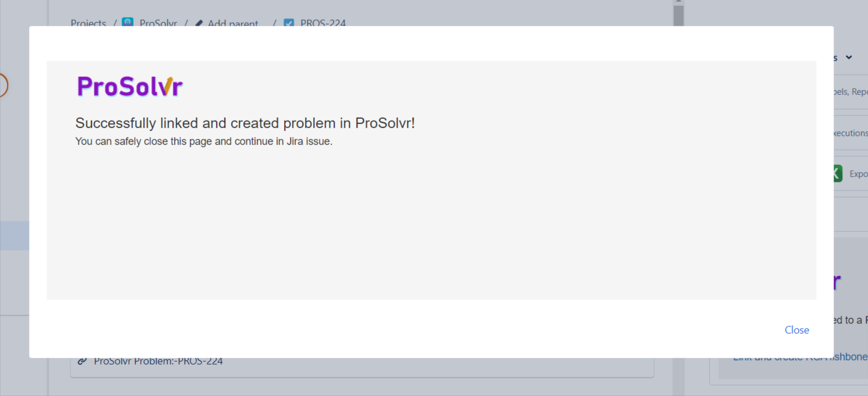Click the page vertical scrollbar thumb
This screenshot has width=868, height=396.
[678, 16]
